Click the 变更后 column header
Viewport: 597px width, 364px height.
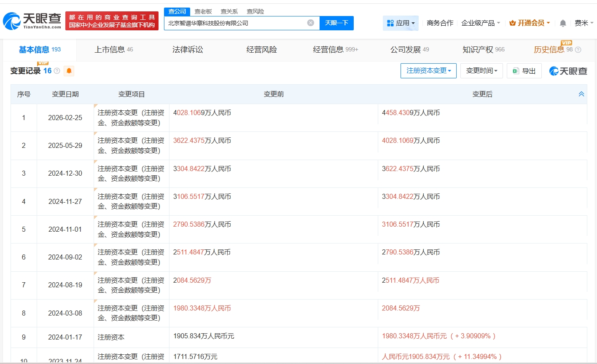click(482, 94)
